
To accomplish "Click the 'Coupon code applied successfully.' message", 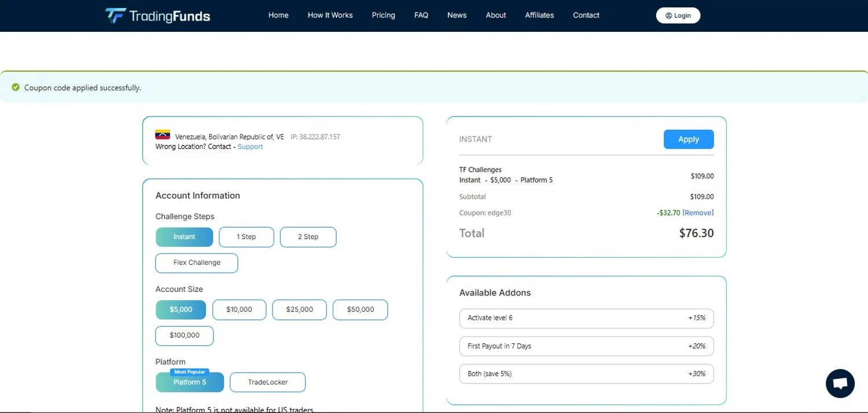I will 83,88.
